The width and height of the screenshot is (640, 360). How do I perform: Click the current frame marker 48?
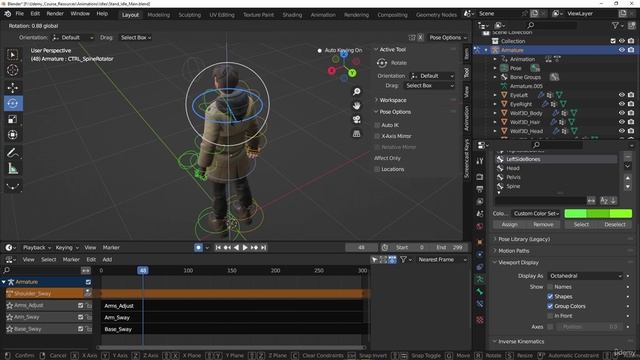pyautogui.click(x=142, y=270)
